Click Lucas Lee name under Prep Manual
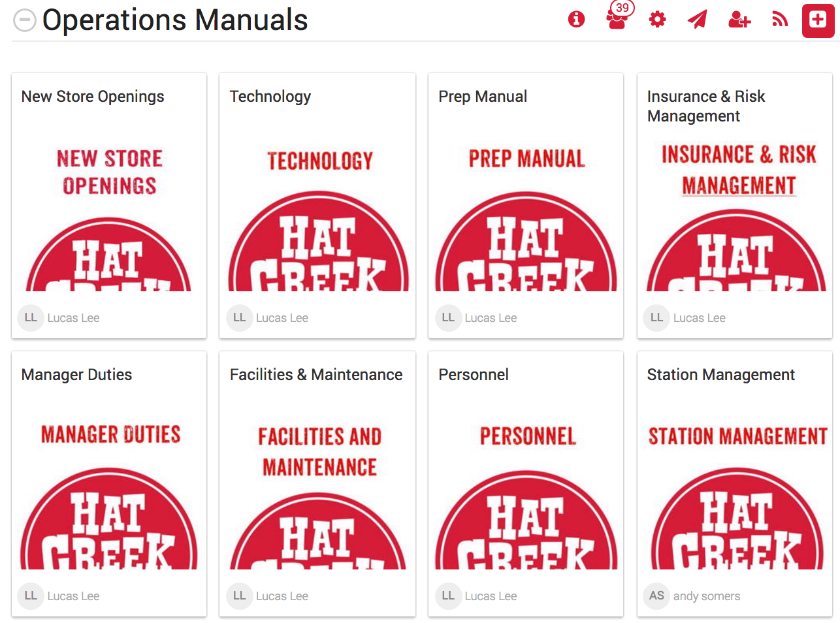This screenshot has width=840, height=623. click(491, 318)
